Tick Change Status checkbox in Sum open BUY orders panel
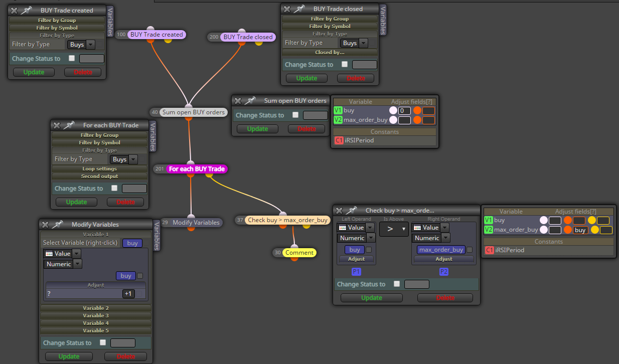This screenshot has width=619, height=364. [x=295, y=115]
